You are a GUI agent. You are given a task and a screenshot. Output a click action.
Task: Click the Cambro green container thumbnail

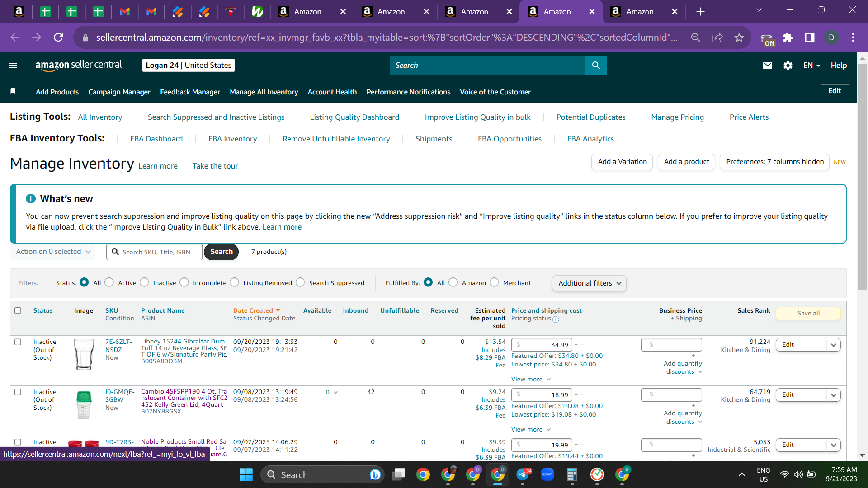coord(84,405)
